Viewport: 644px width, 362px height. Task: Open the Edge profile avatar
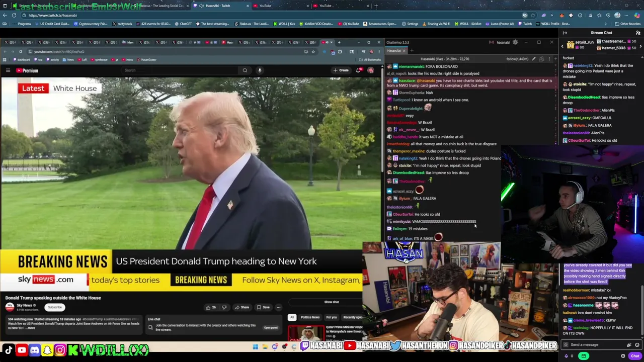coord(617,15)
